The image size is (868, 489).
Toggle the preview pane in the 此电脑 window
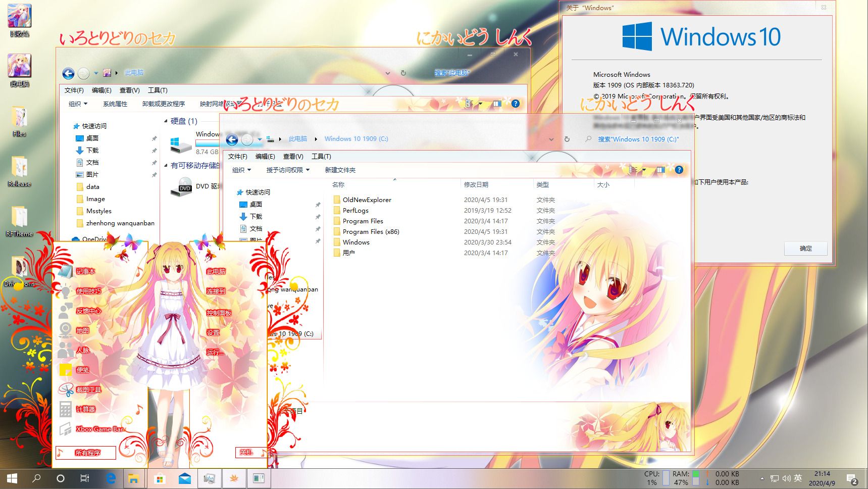[497, 104]
